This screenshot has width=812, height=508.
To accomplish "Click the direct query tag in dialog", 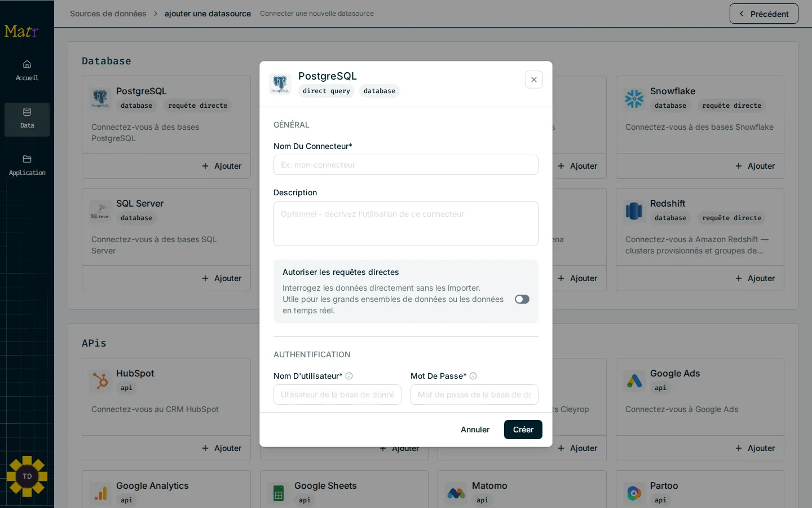I will [326, 91].
